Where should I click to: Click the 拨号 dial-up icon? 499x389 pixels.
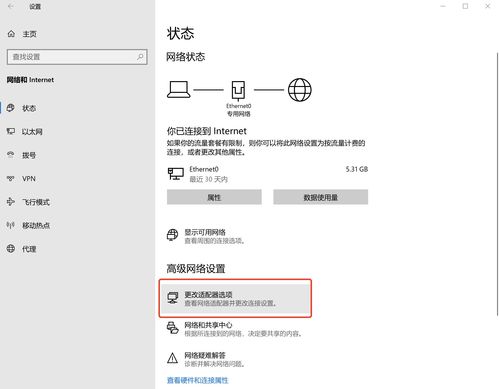pos(11,154)
